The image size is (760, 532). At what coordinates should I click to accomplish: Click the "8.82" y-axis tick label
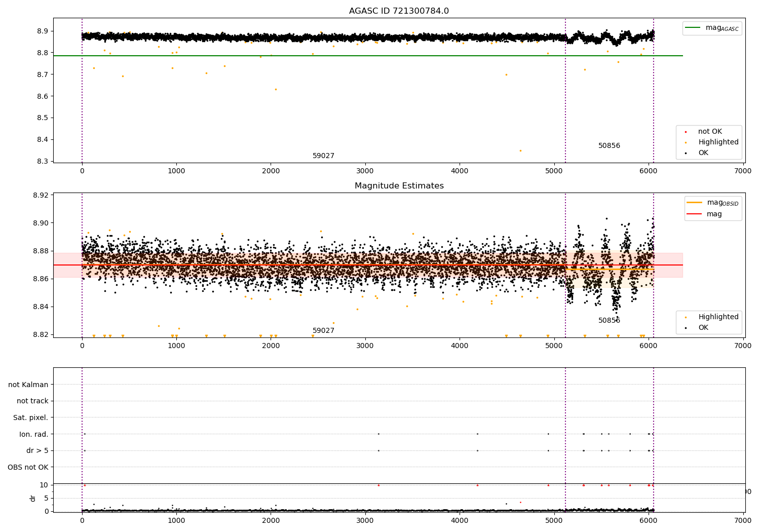40,335
